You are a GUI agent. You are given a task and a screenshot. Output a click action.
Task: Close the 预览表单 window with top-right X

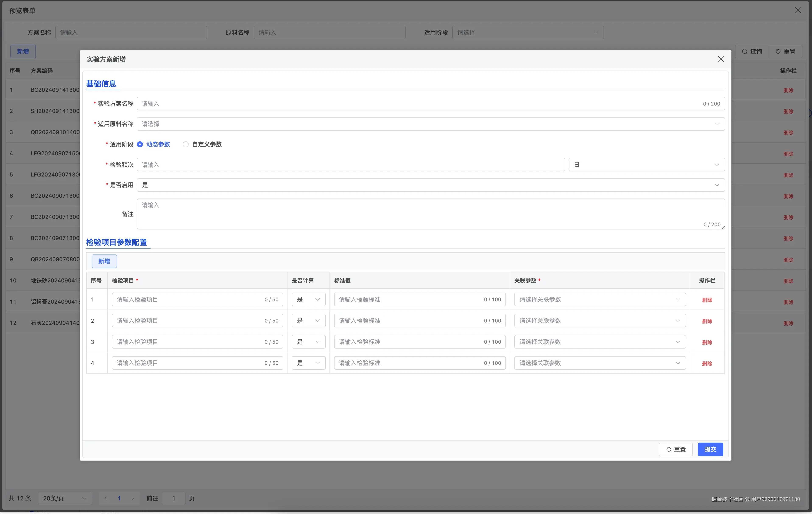pos(798,10)
